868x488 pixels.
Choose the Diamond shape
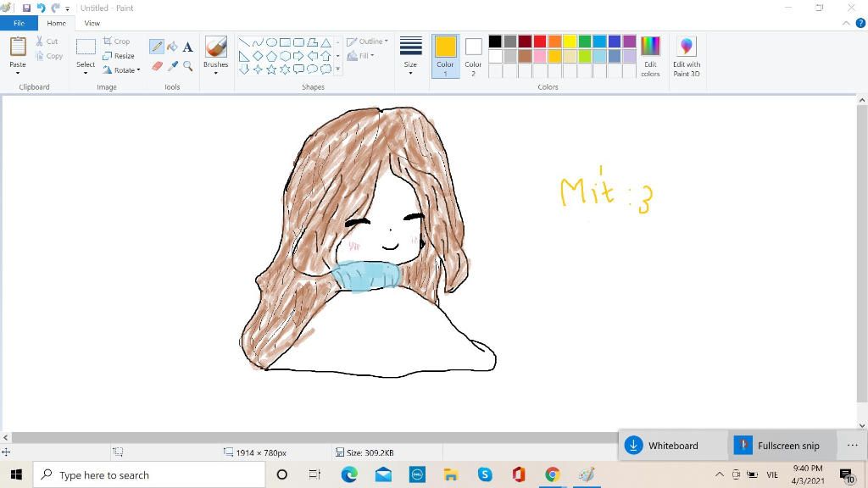click(x=258, y=56)
